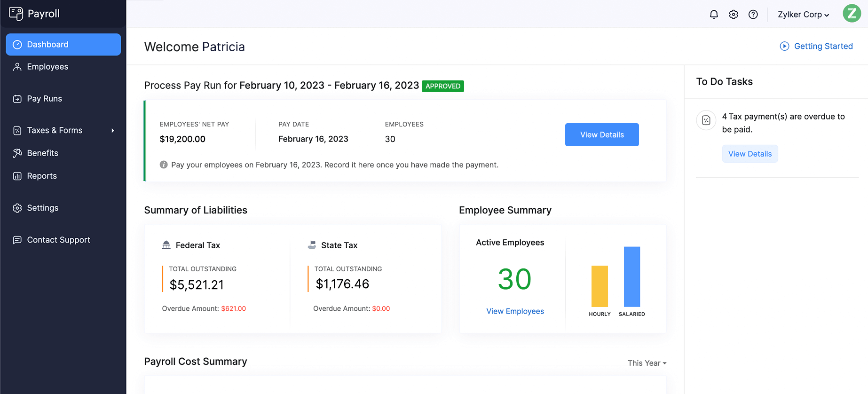
Task: Click the tax payment task icon
Action: click(x=706, y=120)
